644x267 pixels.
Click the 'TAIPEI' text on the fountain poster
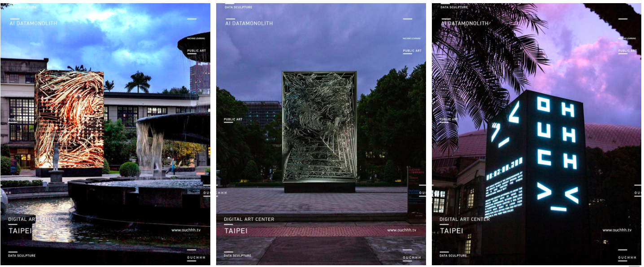click(x=20, y=231)
